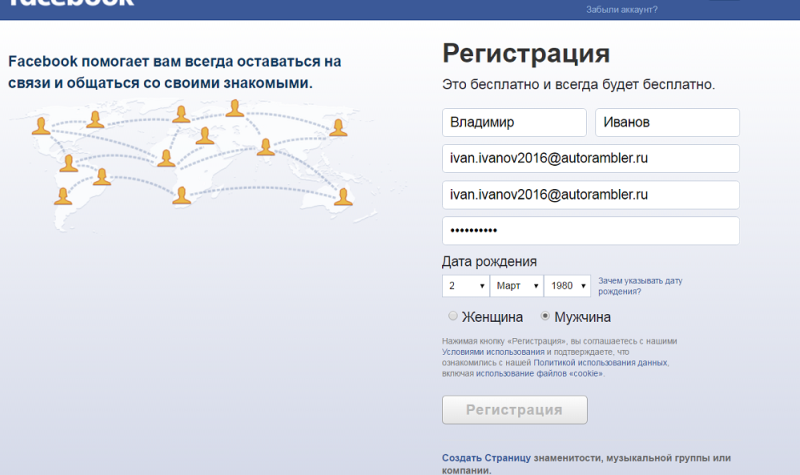Image resolution: width=800 pixels, height=475 pixels.
Task: Select the Мужчина radio button
Action: [545, 316]
